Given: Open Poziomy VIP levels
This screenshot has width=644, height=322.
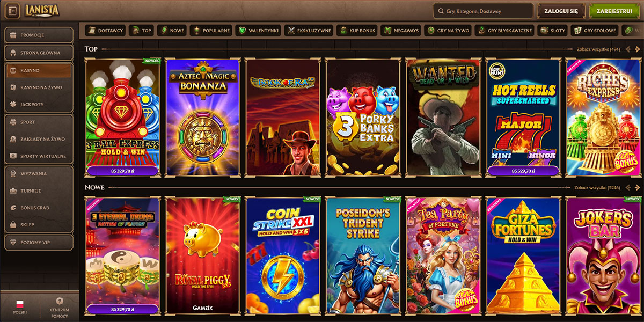Looking at the screenshot, I should (39, 243).
